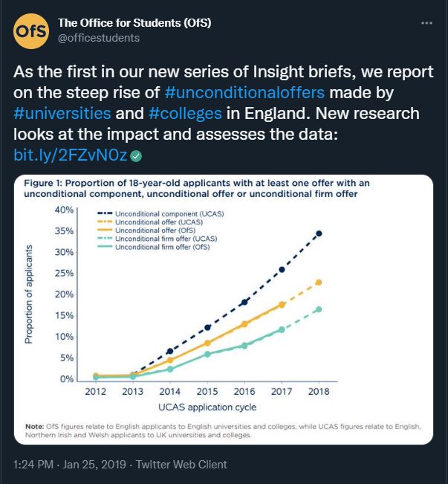Viewport: 448px width, 484px height.
Task: Click the 2018 teal data point
Action: point(319,309)
